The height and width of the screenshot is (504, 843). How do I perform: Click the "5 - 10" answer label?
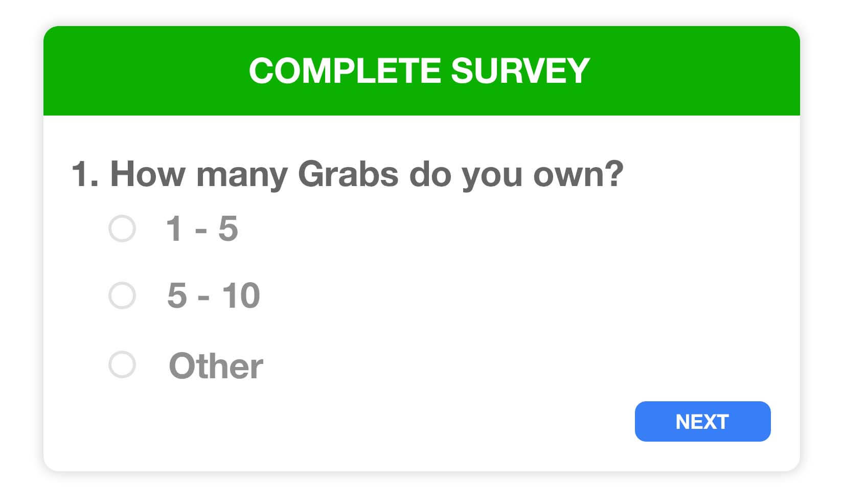pyautogui.click(x=214, y=295)
